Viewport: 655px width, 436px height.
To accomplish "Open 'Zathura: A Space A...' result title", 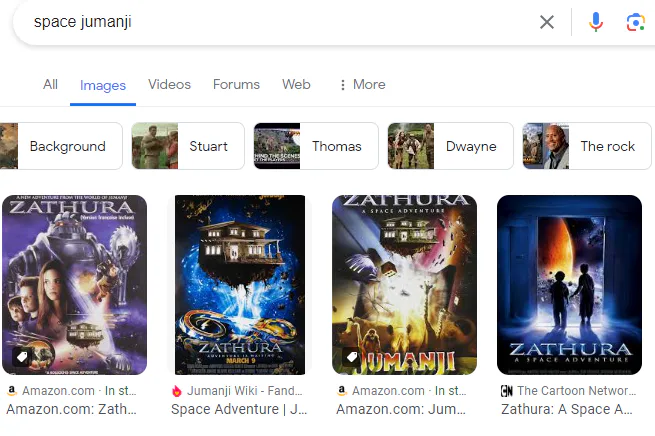I will click(x=567, y=409).
